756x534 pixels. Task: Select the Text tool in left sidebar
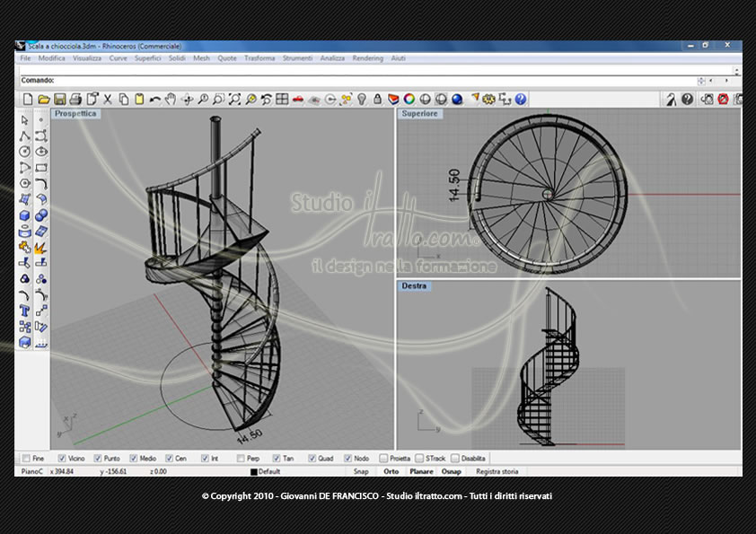24,311
